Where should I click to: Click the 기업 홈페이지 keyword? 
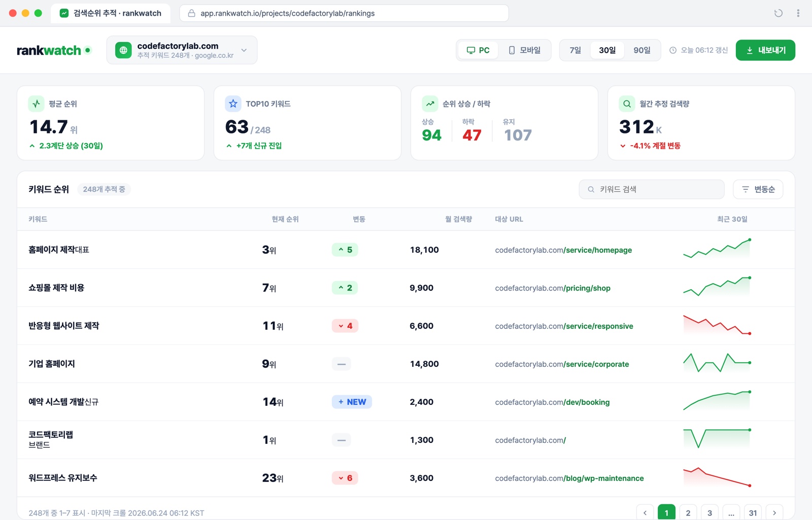point(52,364)
